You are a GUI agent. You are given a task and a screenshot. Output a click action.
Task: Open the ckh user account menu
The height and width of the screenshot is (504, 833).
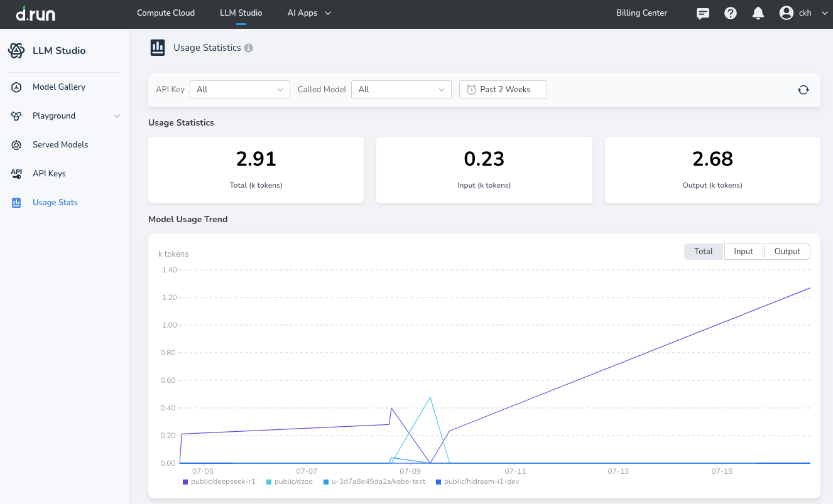tap(804, 13)
